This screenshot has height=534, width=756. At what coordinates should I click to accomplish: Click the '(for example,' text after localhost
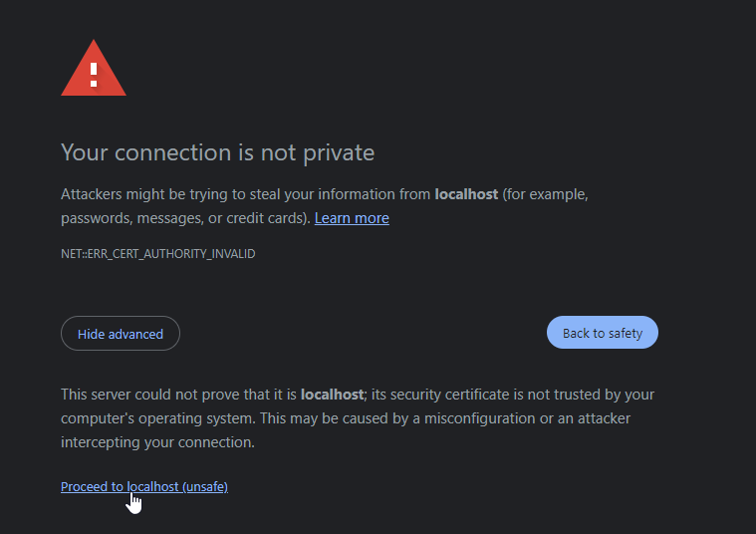(x=545, y=194)
